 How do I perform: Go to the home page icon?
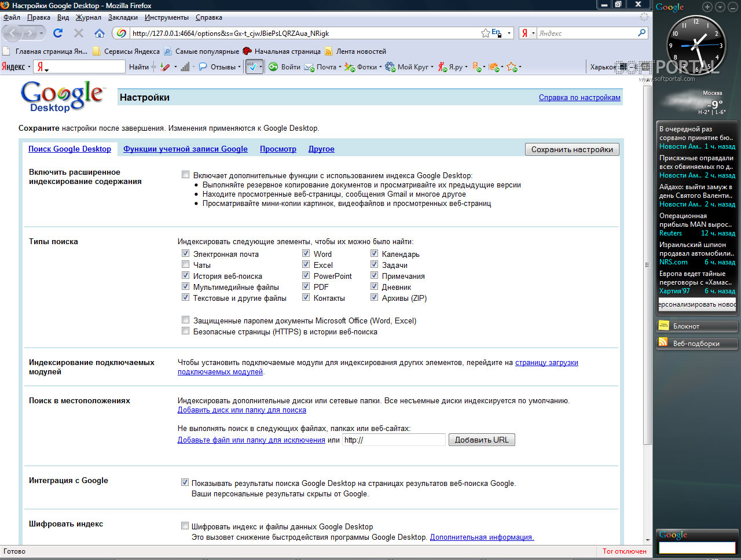100,33
